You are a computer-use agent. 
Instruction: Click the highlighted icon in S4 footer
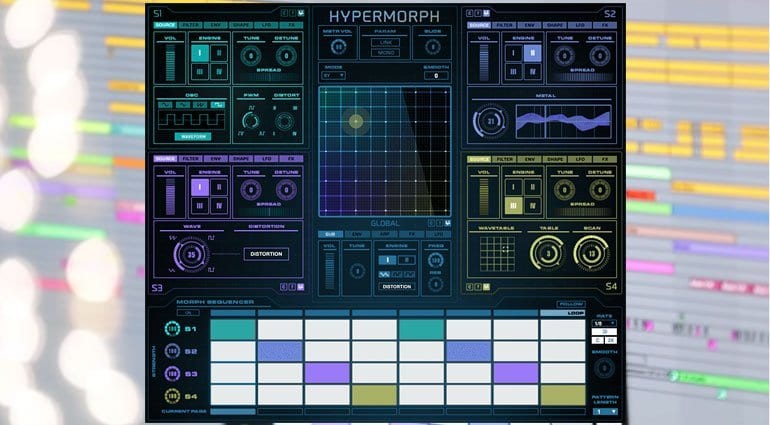click(486, 287)
